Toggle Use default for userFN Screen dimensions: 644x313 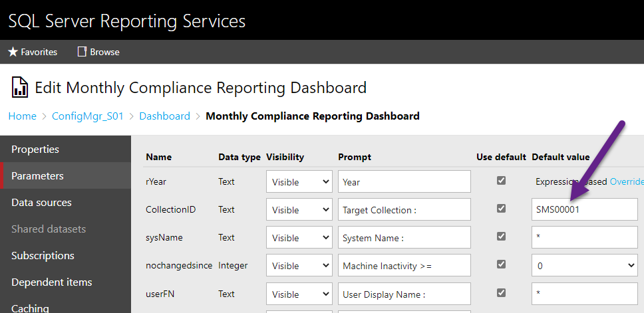click(501, 292)
